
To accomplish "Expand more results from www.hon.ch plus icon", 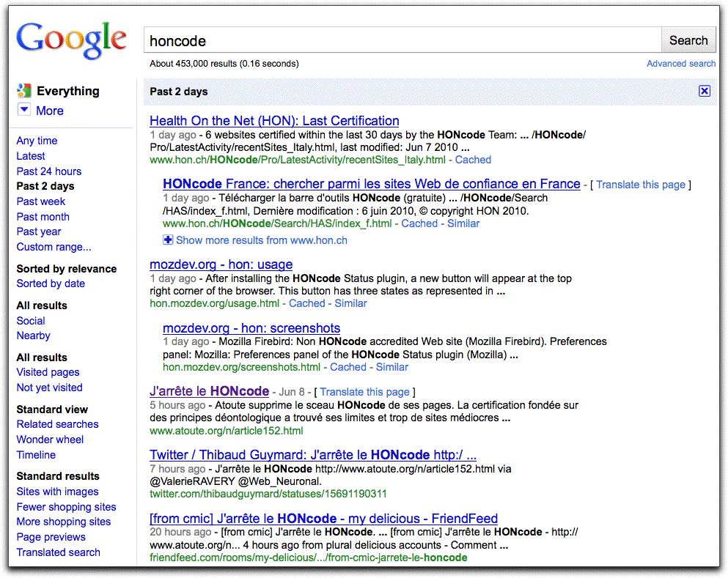I will click(x=168, y=240).
